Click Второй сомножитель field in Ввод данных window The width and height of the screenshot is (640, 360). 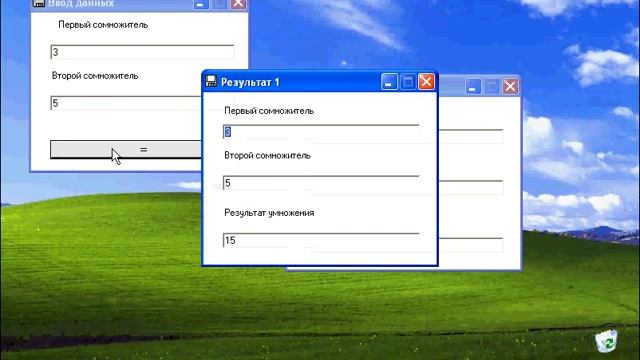[126, 103]
